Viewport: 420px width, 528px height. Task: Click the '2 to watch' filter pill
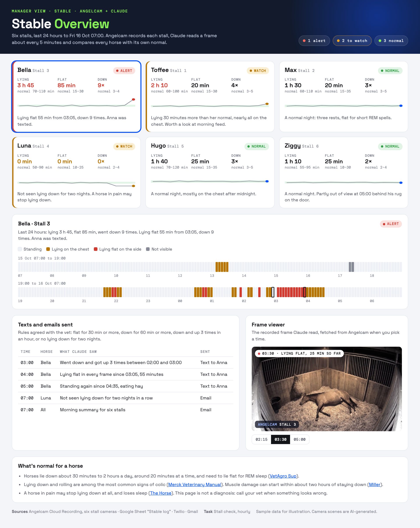coord(352,41)
